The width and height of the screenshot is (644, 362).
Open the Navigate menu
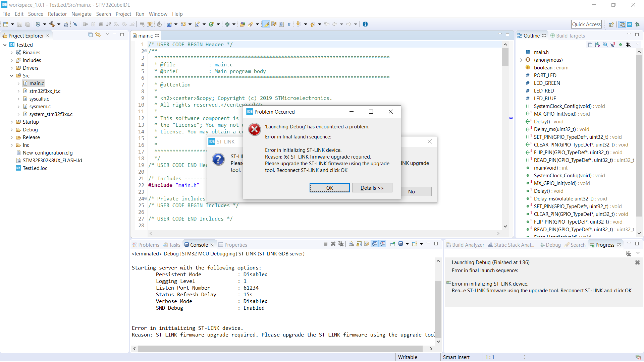click(x=82, y=14)
